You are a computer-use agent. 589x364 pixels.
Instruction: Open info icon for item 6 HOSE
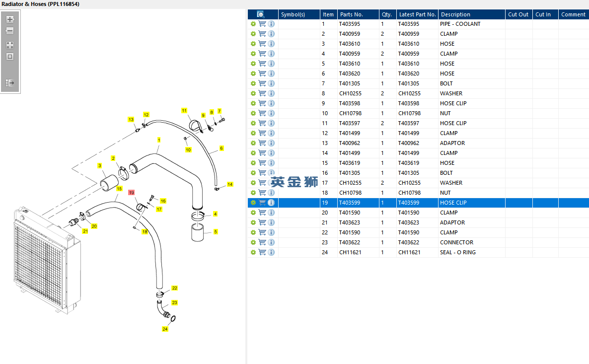point(271,73)
